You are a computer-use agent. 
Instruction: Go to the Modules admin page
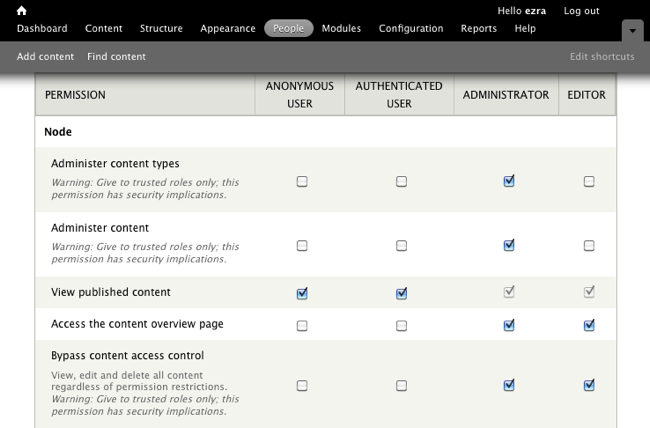pos(341,28)
